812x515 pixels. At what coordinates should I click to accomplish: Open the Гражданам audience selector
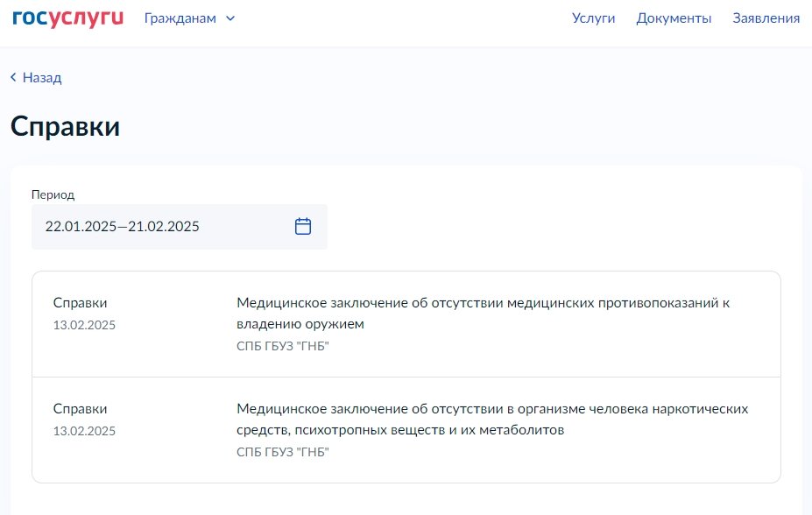tap(180, 18)
